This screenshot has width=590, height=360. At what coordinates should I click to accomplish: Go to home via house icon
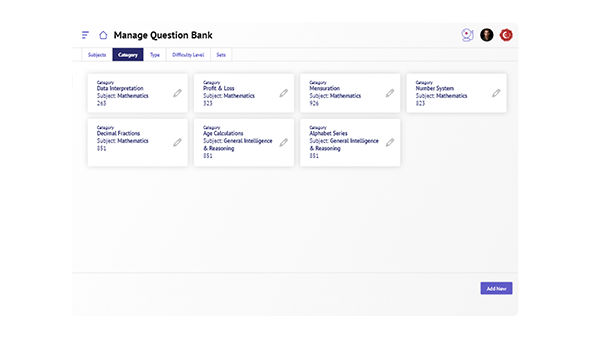coord(103,35)
